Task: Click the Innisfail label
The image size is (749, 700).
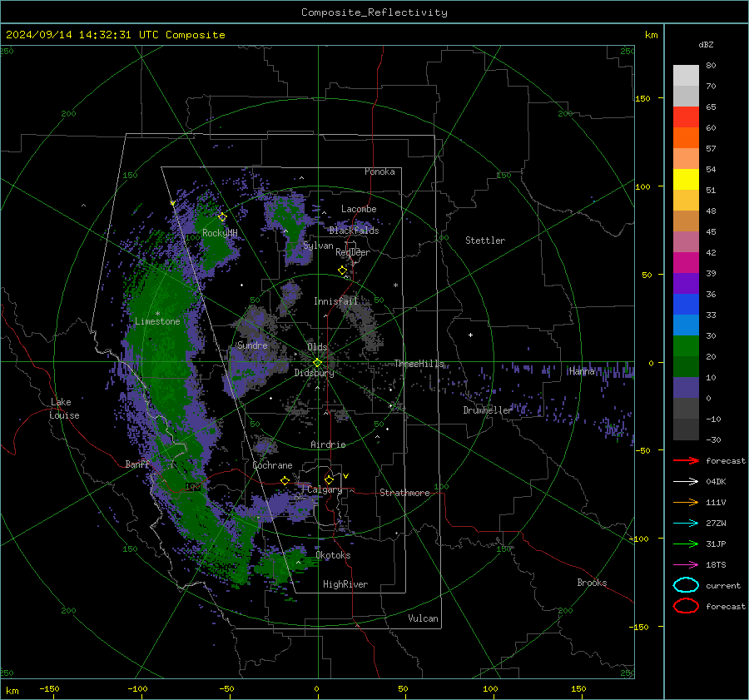Action: [x=336, y=301]
